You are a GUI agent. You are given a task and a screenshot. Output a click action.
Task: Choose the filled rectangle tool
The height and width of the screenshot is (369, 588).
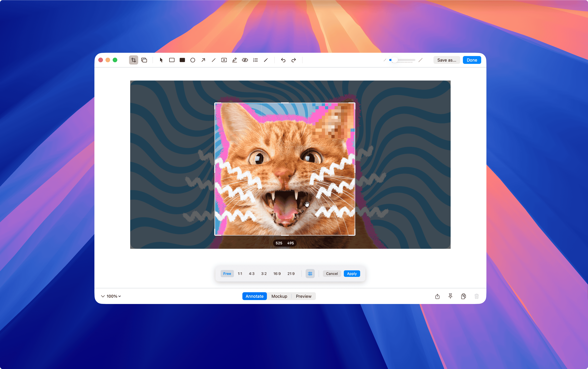tap(182, 60)
